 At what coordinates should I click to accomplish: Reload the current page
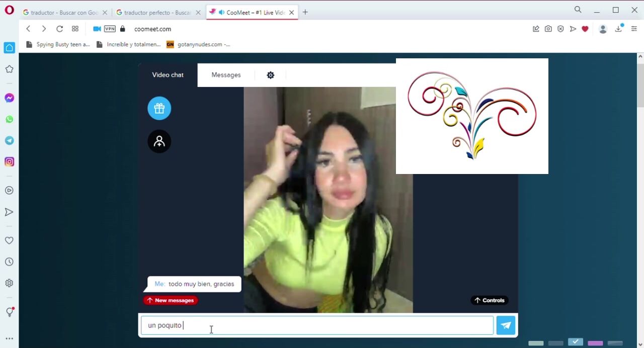(x=59, y=29)
